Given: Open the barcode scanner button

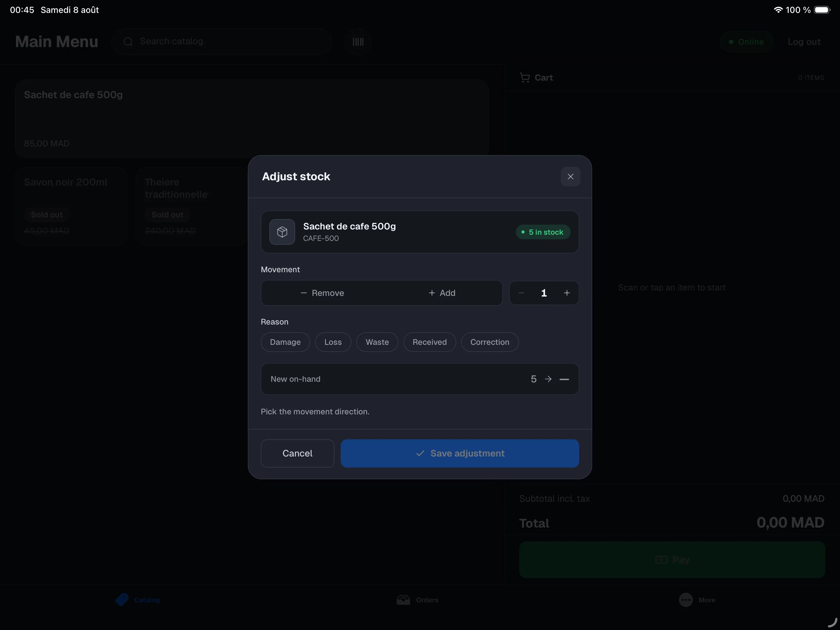Looking at the screenshot, I should pyautogui.click(x=358, y=42).
